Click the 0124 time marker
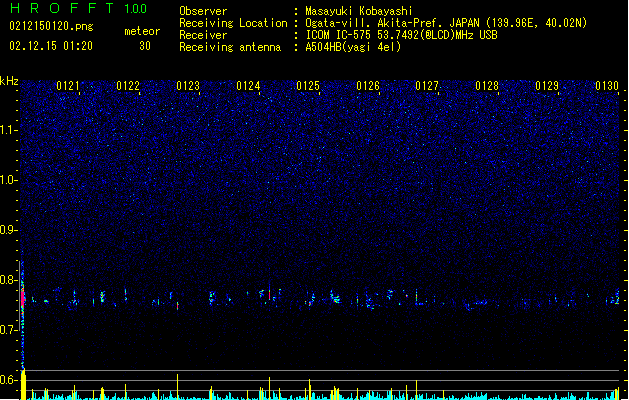 click(248, 86)
